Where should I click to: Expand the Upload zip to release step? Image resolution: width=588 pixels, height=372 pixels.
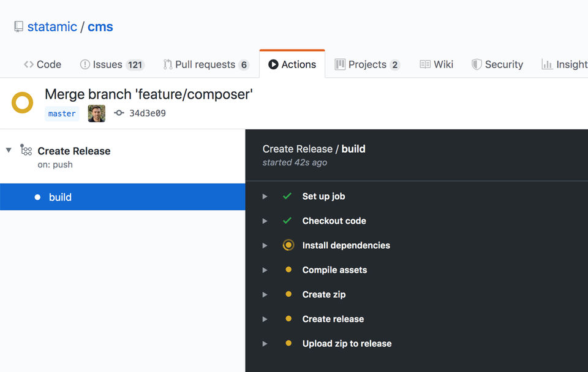(x=265, y=344)
